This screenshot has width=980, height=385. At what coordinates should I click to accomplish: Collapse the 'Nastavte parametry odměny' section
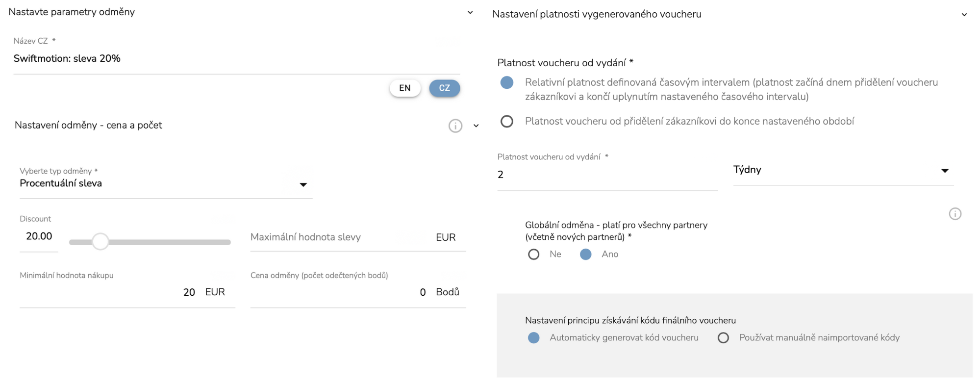(470, 13)
